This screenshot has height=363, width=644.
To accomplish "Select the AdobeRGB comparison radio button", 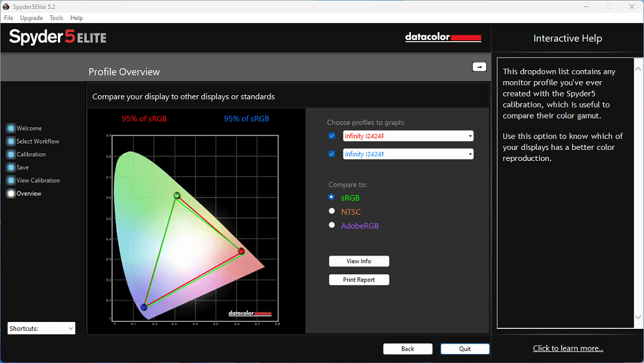I will (x=332, y=225).
